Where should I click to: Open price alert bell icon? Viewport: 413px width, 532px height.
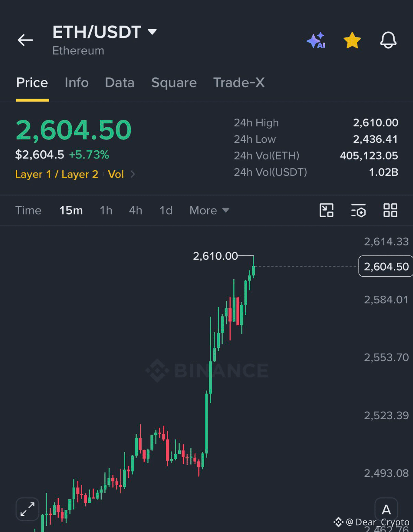click(x=388, y=40)
